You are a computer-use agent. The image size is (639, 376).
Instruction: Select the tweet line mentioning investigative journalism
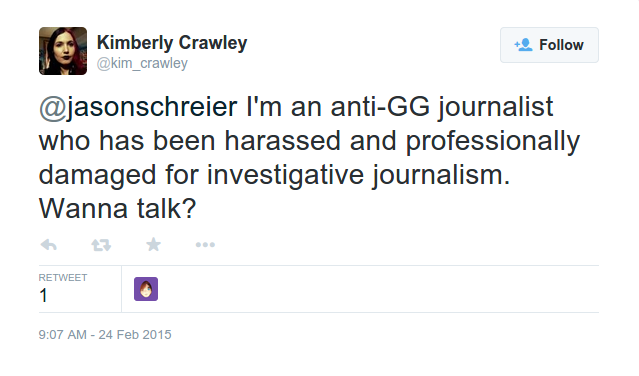pyautogui.click(x=274, y=175)
